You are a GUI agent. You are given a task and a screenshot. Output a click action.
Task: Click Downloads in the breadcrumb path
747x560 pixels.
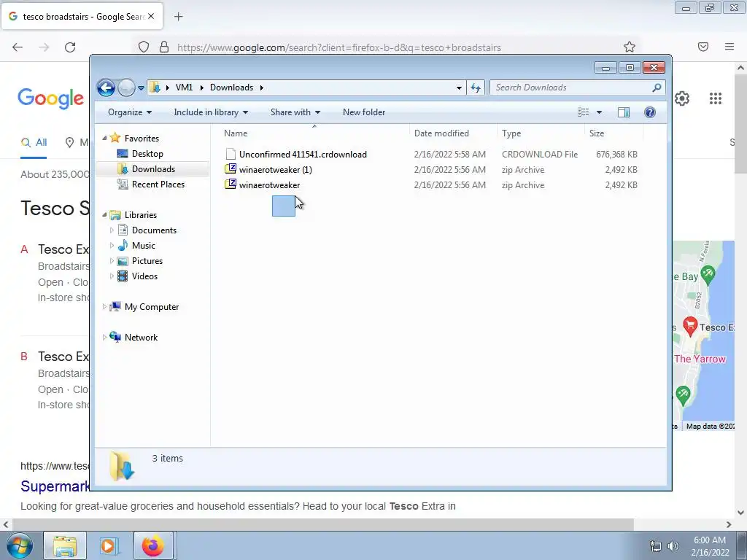pyautogui.click(x=231, y=87)
